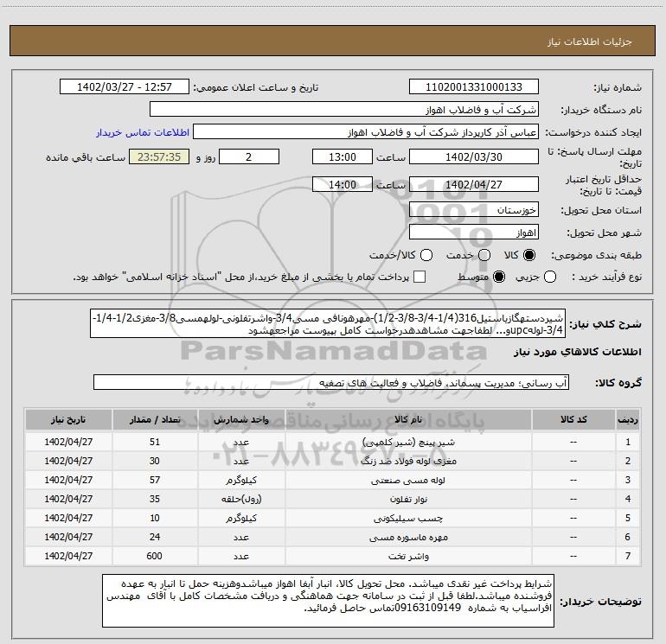The height and width of the screenshot is (644, 666).
Task: Select the row شیر پنج (شیر کلمپی)
Action: tap(333, 442)
